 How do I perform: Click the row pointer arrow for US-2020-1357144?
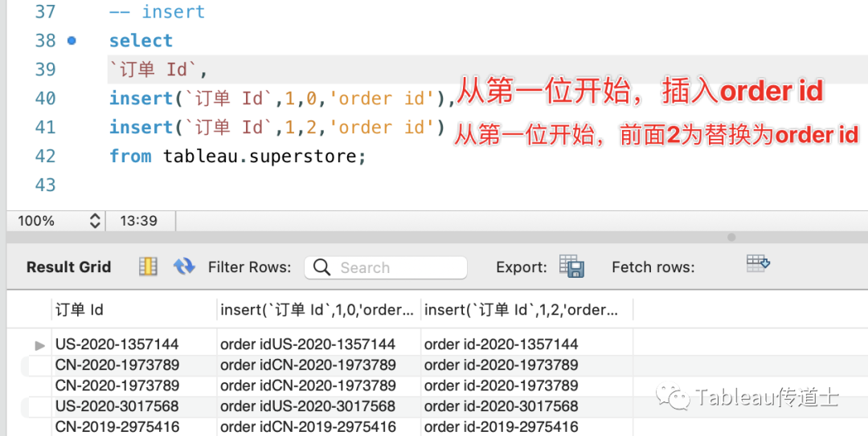pyautogui.click(x=40, y=345)
